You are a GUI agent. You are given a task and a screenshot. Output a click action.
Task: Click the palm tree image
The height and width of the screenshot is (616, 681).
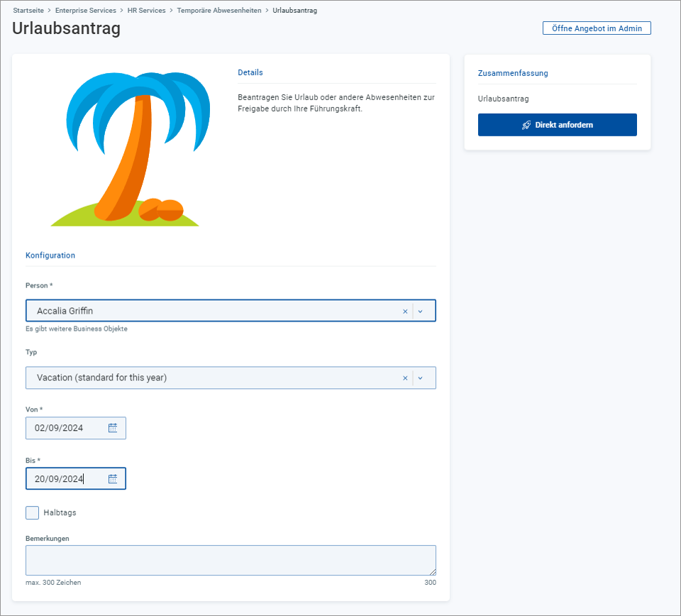(x=131, y=149)
